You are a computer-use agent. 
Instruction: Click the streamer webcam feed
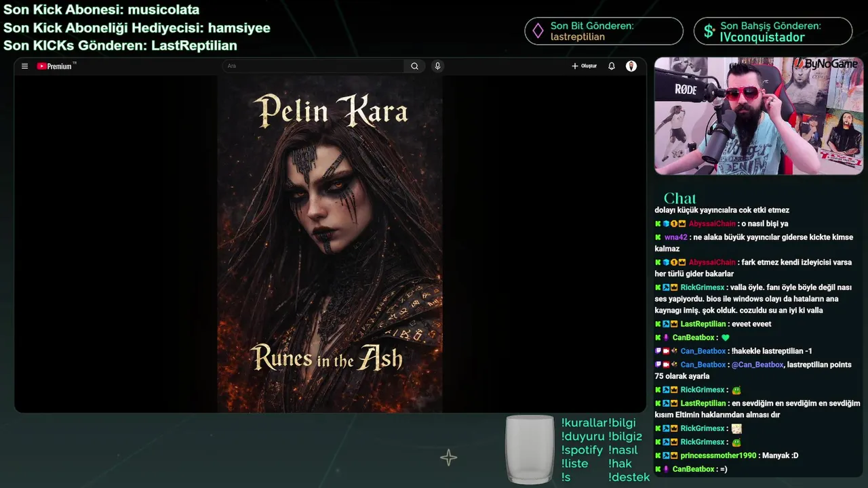pos(758,116)
